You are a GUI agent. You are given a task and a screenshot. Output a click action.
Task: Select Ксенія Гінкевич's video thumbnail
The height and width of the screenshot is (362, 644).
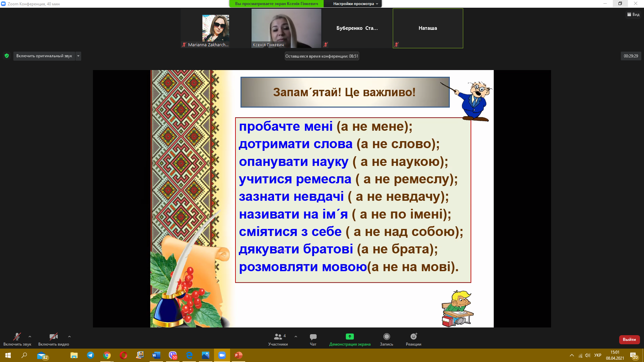click(286, 28)
